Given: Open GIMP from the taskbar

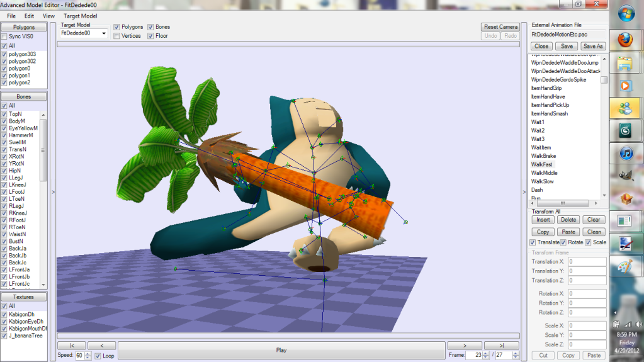Looking at the screenshot, I should point(625,177).
